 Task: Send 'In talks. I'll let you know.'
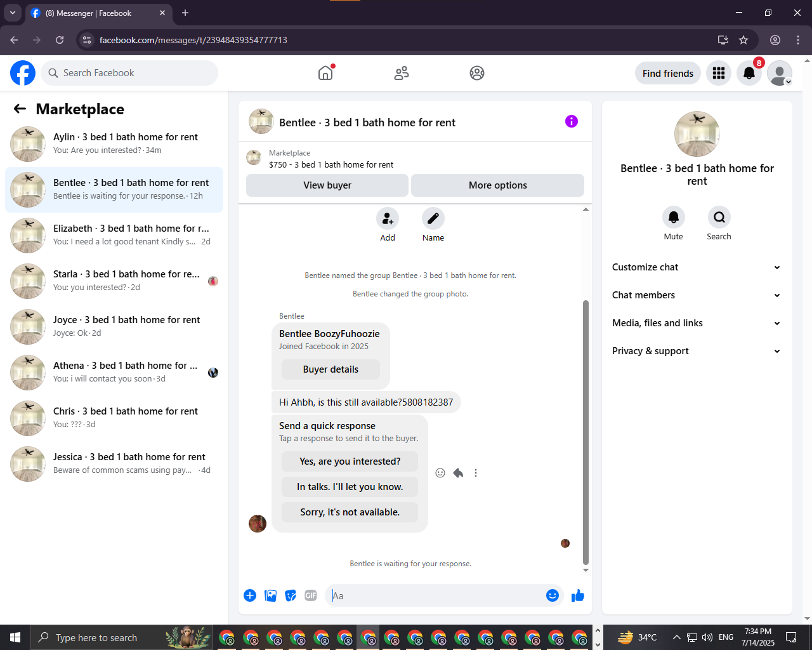click(x=350, y=487)
